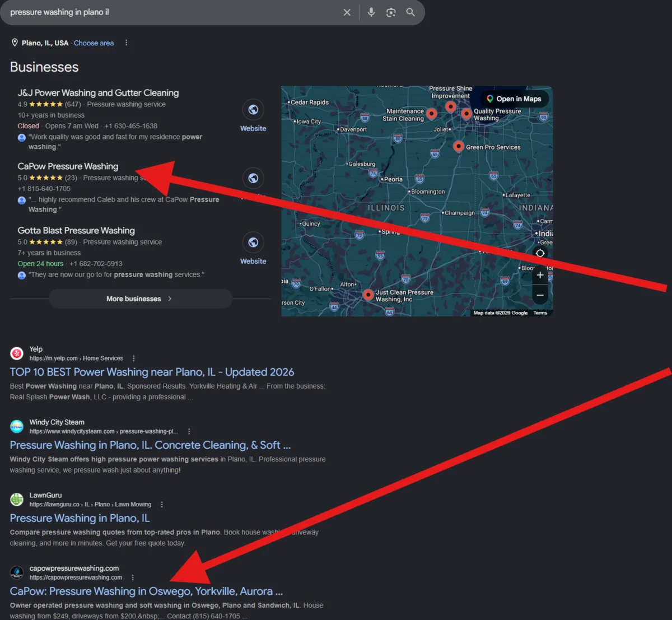Screen dimensions: 672x620
Task: Select the Maintenance Stain Cleaning map pin
Action: click(x=431, y=114)
